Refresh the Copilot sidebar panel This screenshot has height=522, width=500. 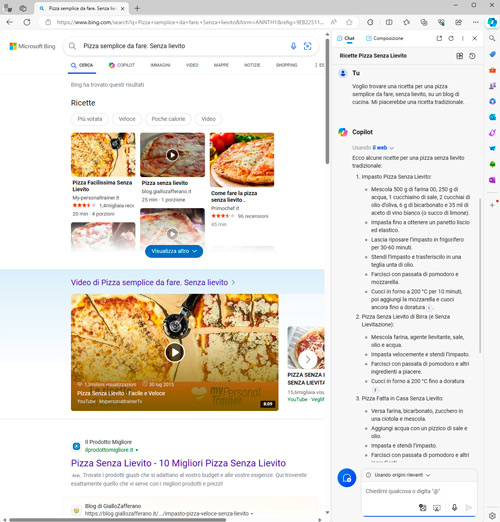pyautogui.click(x=451, y=38)
